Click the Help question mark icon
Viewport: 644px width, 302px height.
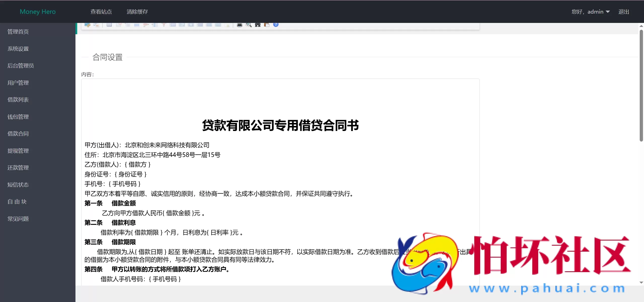(x=276, y=25)
